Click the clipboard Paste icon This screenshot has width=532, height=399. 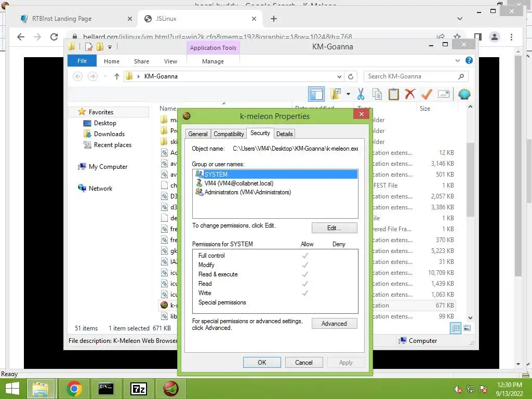[x=394, y=94]
